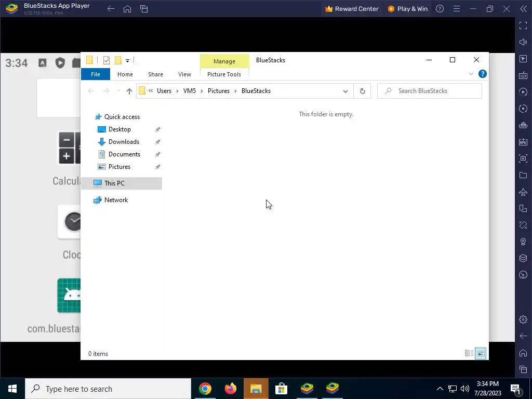Expand chevron after Pictures in address bar

[x=235, y=91]
